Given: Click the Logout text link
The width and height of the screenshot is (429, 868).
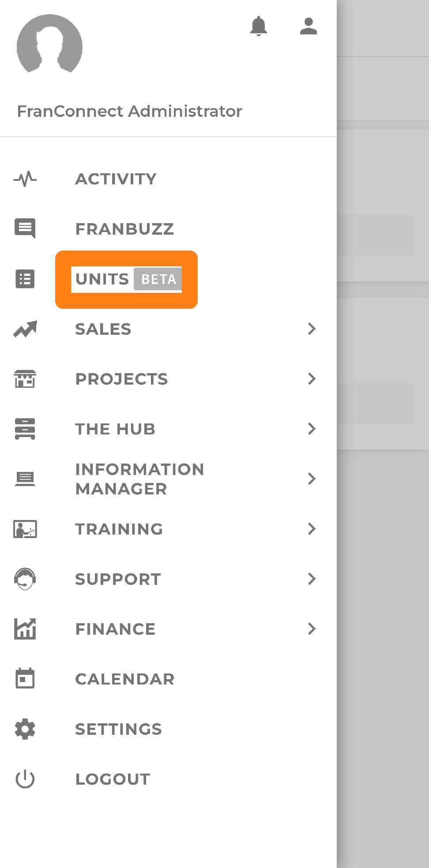Looking at the screenshot, I should point(113,779).
